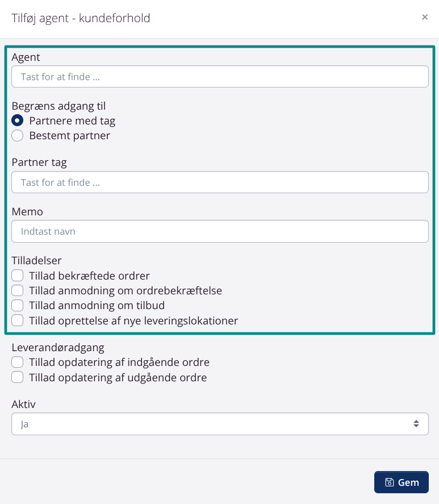Toggle 'Tillad opdatering af udgående ordre'
Screen dimensions: 439x504
pyautogui.click(x=18, y=377)
